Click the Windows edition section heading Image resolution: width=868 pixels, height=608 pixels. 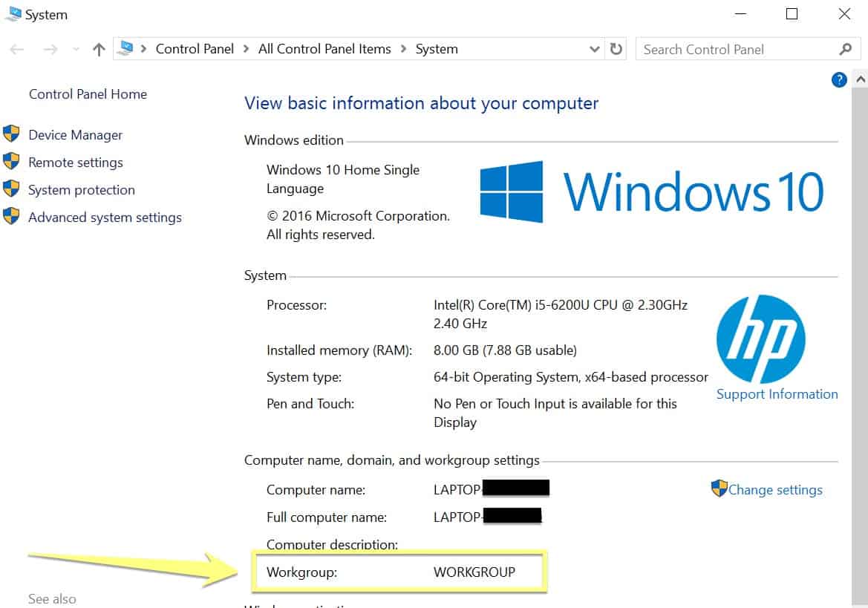point(294,140)
